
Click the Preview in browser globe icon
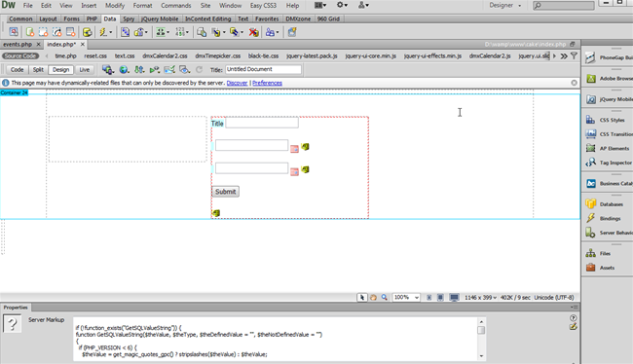pos(124,70)
